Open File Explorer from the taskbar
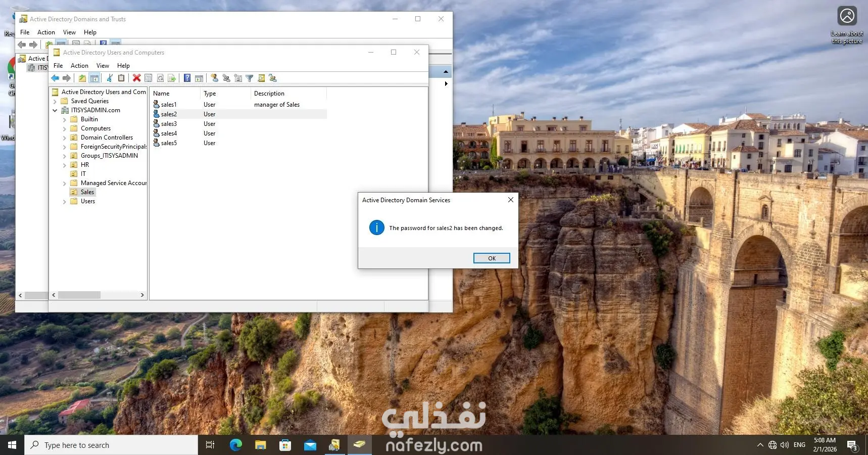 [260, 445]
